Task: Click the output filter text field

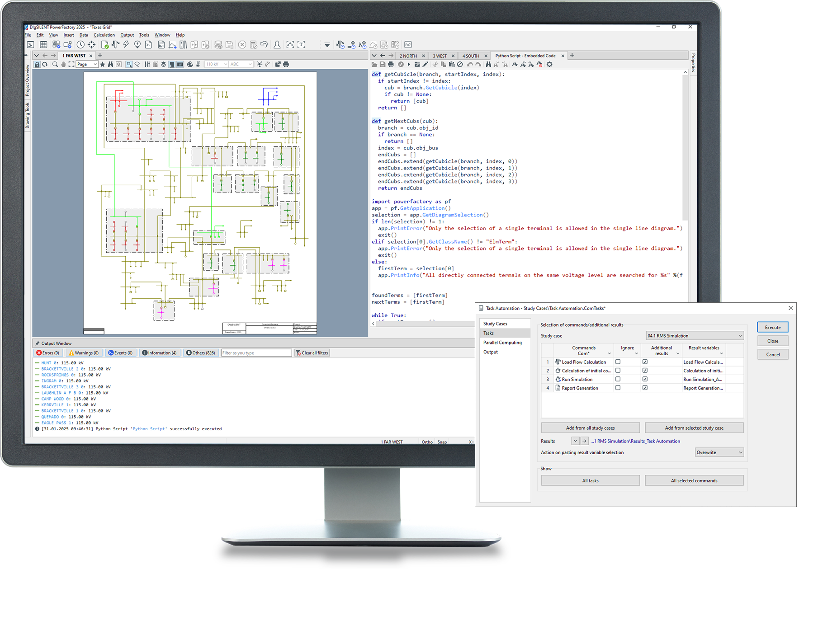Action: pos(256,353)
